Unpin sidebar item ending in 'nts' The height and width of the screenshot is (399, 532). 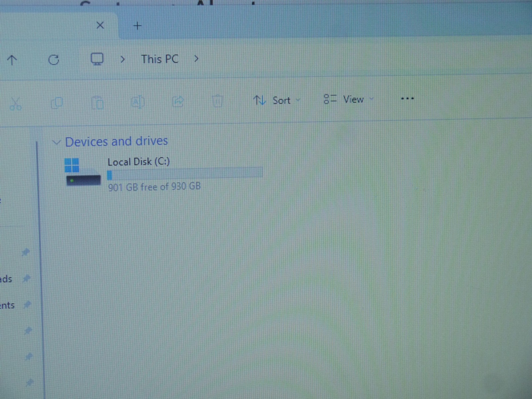[28, 304]
